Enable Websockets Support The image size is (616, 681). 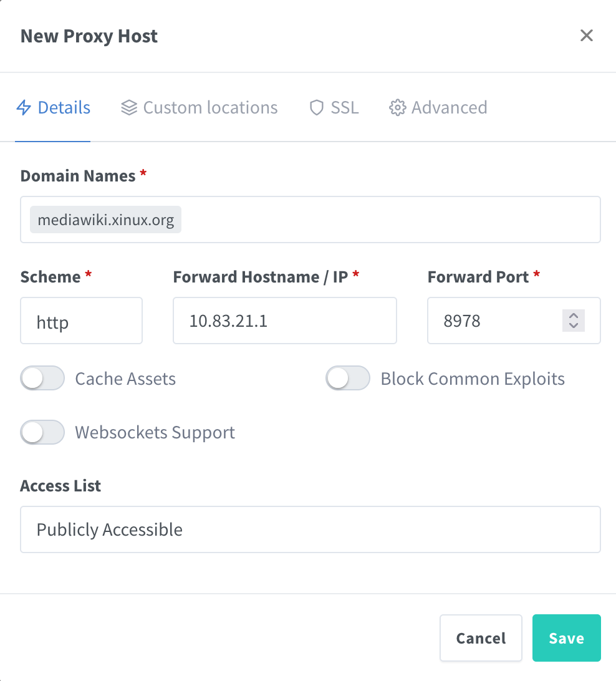42,432
